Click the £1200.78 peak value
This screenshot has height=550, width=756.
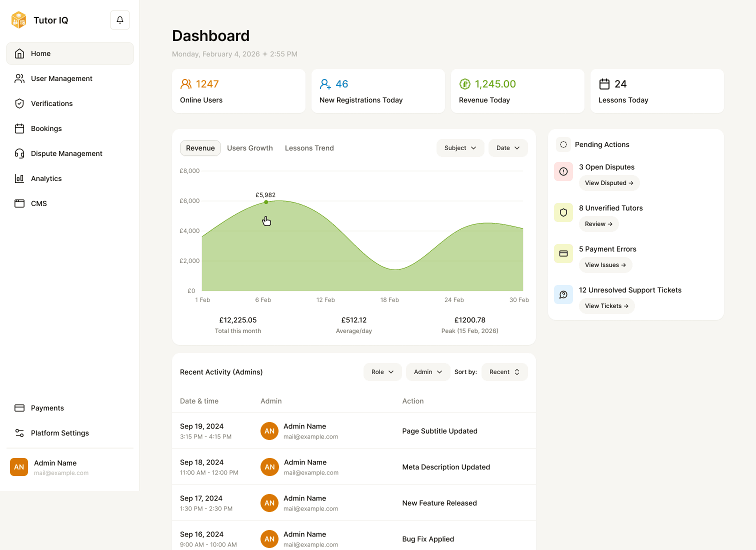(x=470, y=320)
